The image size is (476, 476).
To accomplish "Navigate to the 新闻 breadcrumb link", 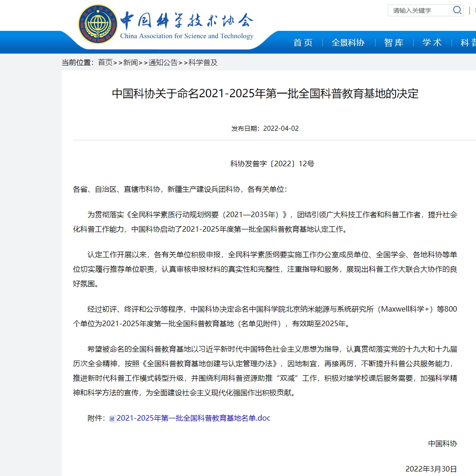I will pyautogui.click(x=130, y=63).
